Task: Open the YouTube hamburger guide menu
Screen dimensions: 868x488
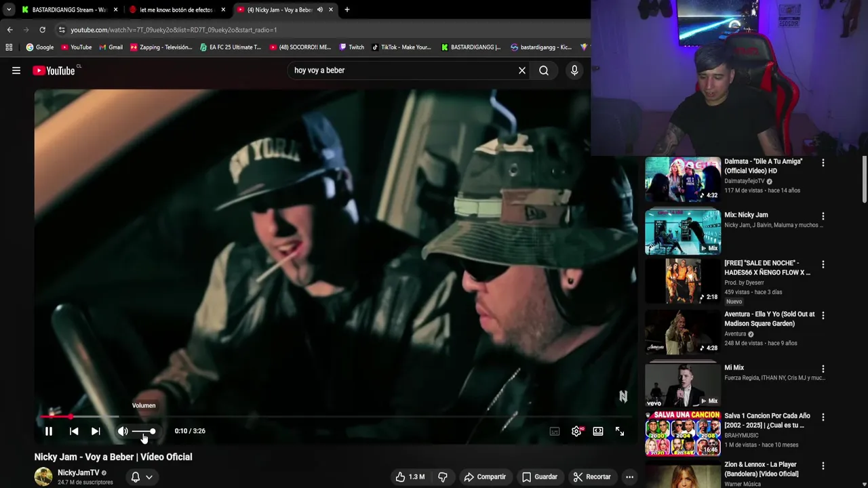Action: [16, 70]
